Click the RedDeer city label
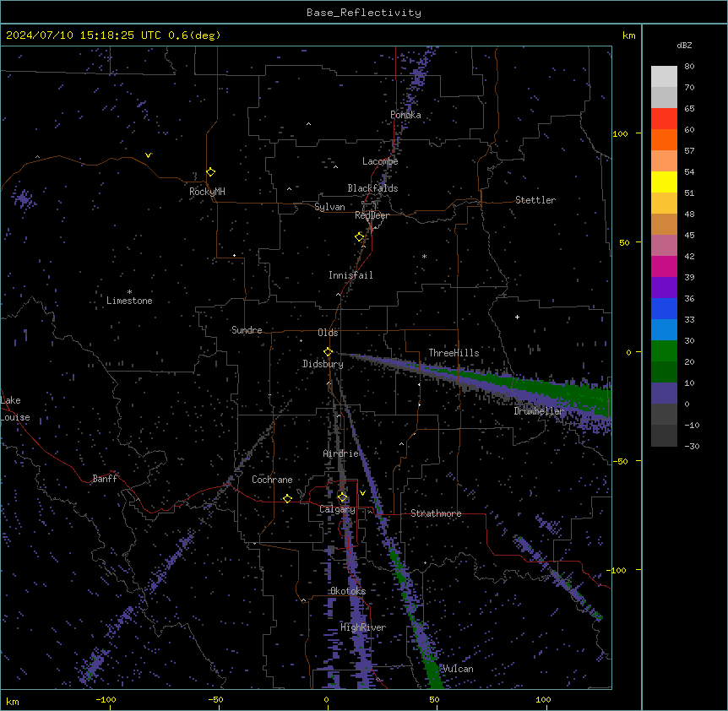Viewport: 728px width, 711px height. click(372, 215)
